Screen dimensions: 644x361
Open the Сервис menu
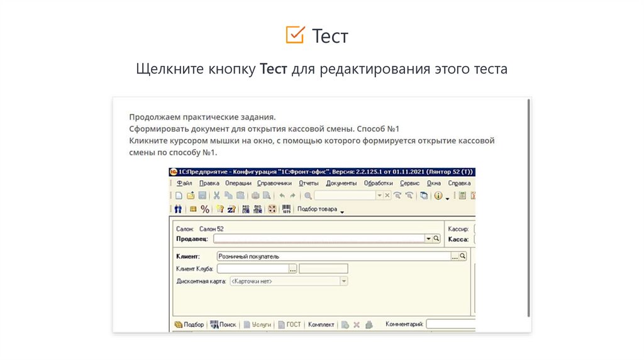(x=409, y=183)
